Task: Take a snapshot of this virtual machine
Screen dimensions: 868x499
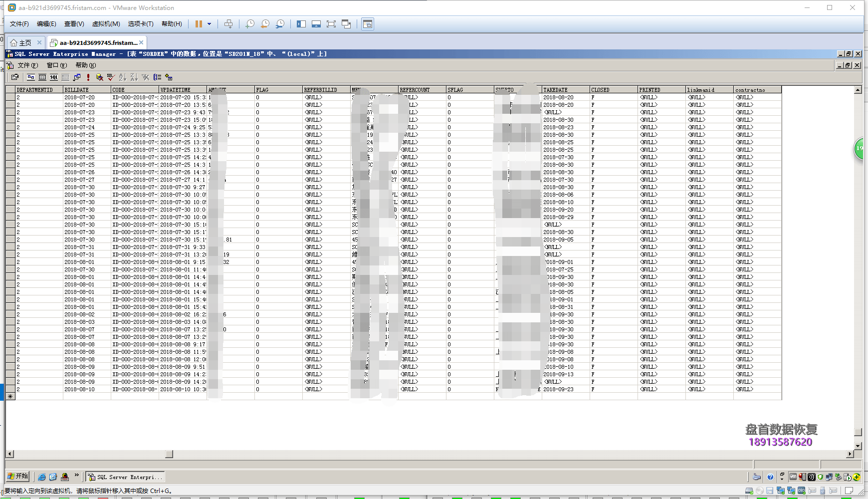Action: (x=250, y=24)
